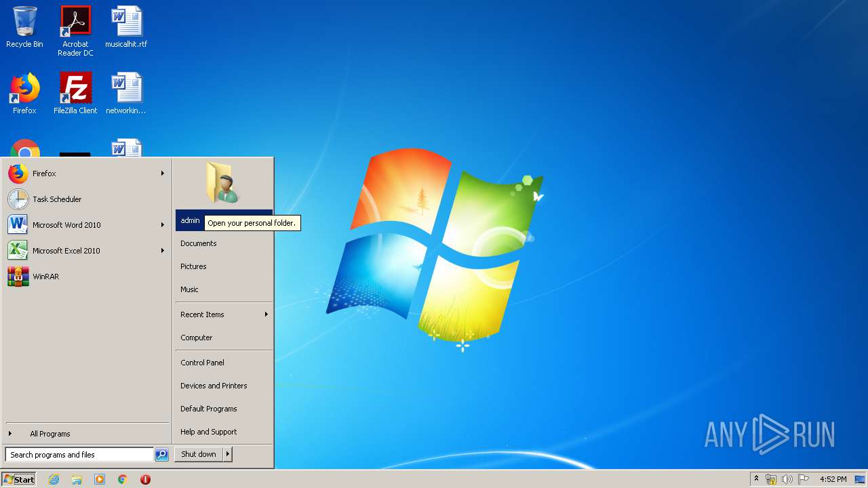Open the networkin... Word document icon
Screen dimensions: 868x488
126,94
